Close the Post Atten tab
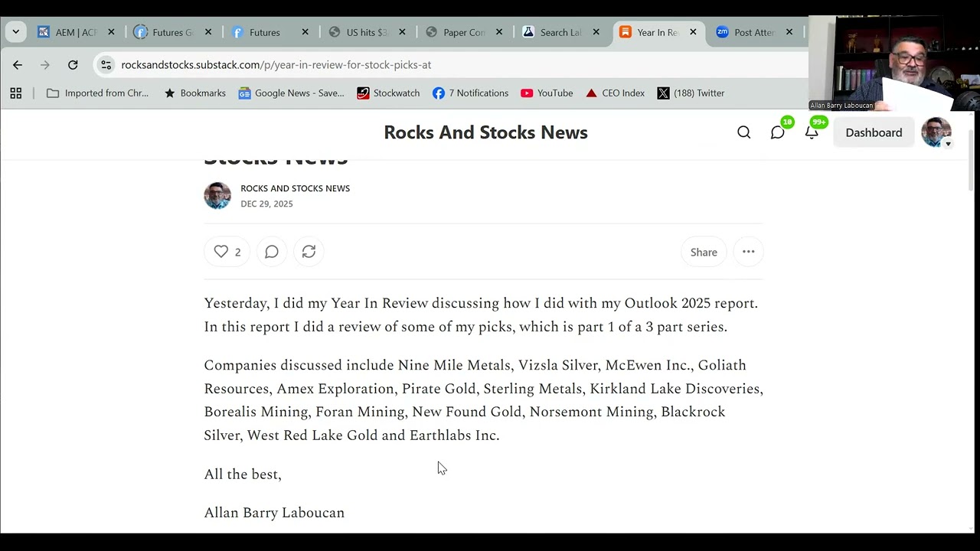 click(x=789, y=32)
